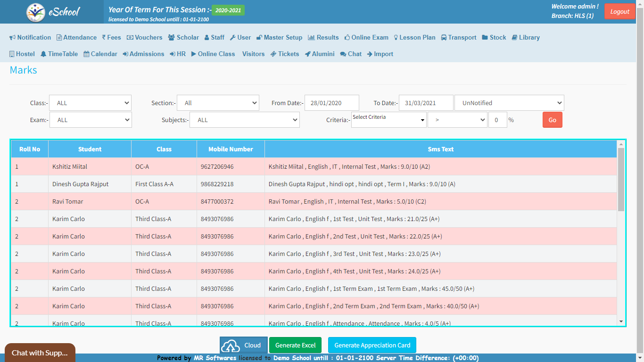
Task: Expand the UnNotified status dropdown
Action: pyautogui.click(x=509, y=103)
